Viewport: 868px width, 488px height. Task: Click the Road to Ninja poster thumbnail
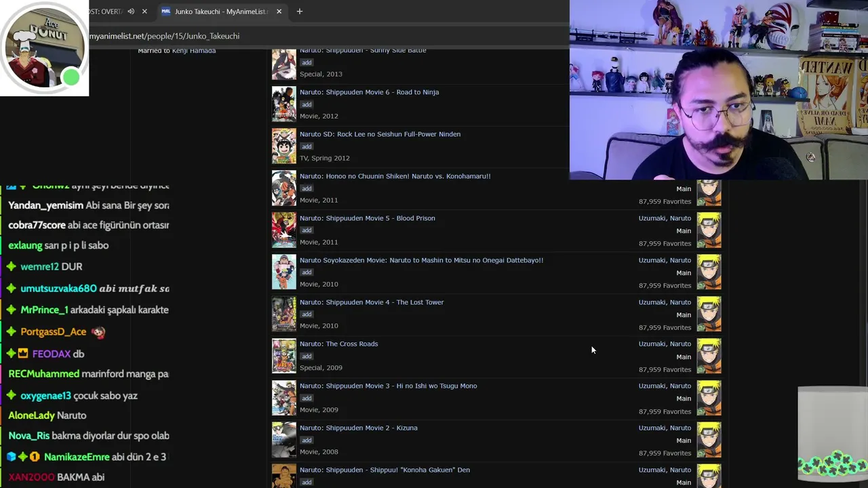click(284, 104)
